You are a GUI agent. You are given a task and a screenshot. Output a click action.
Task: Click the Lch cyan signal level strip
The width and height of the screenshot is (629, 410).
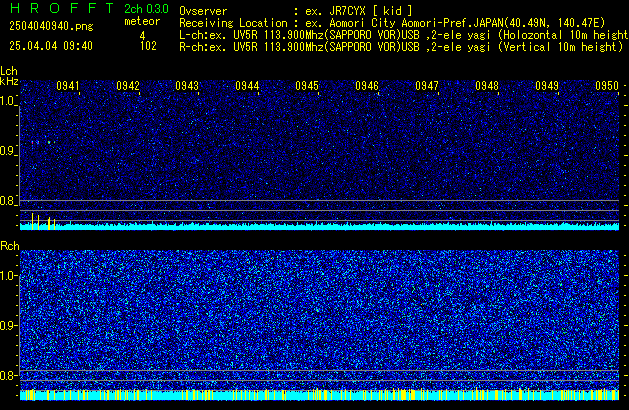click(x=319, y=226)
